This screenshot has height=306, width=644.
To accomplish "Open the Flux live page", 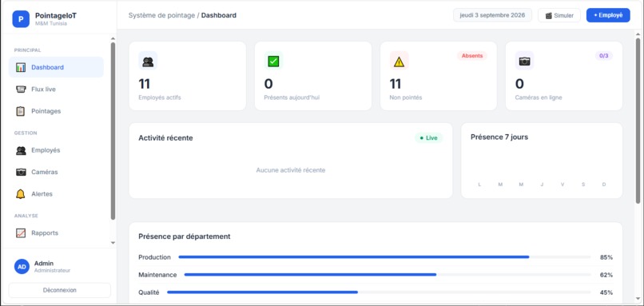I will click(56, 89).
